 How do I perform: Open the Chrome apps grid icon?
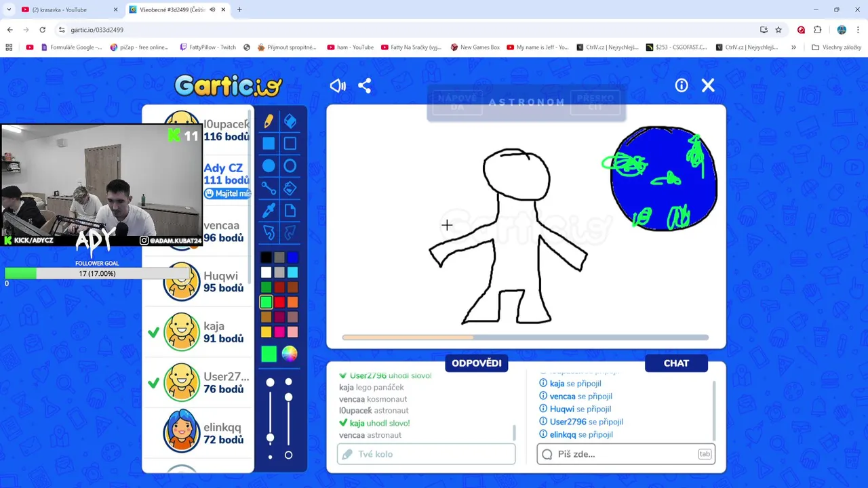click(9, 47)
